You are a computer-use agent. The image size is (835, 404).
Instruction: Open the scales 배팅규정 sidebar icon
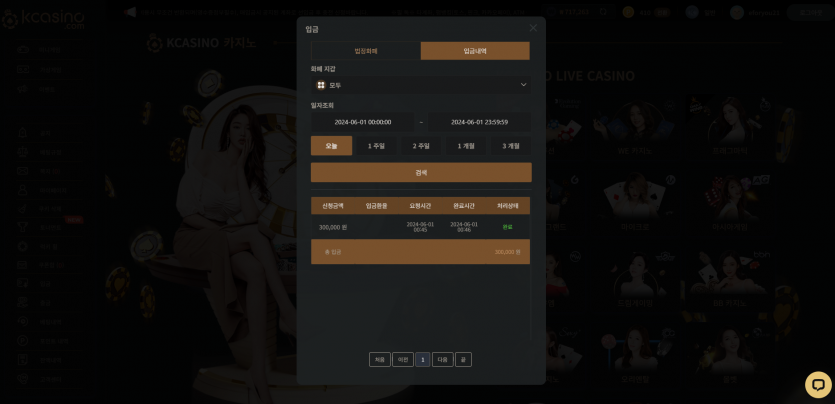tap(23, 152)
